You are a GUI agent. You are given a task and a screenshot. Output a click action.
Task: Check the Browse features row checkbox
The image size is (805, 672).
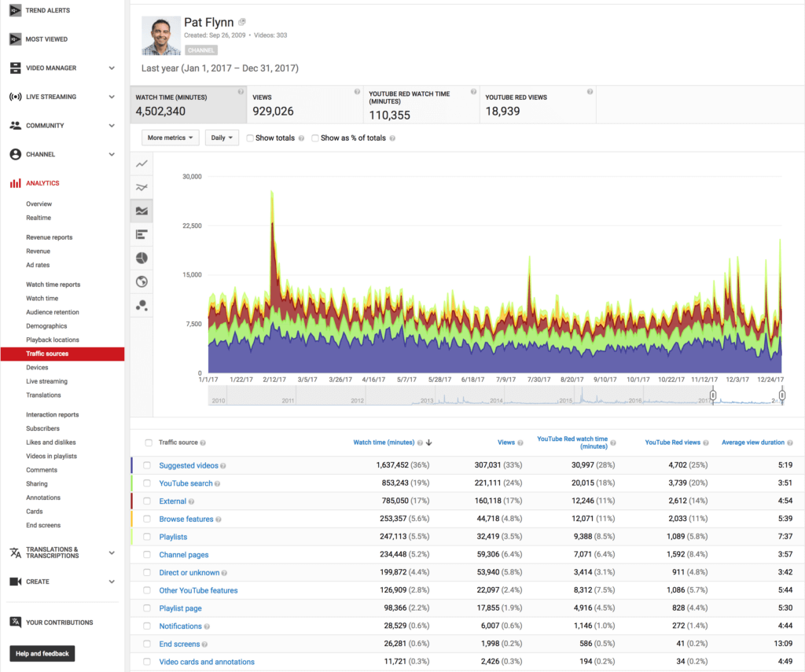(x=147, y=519)
